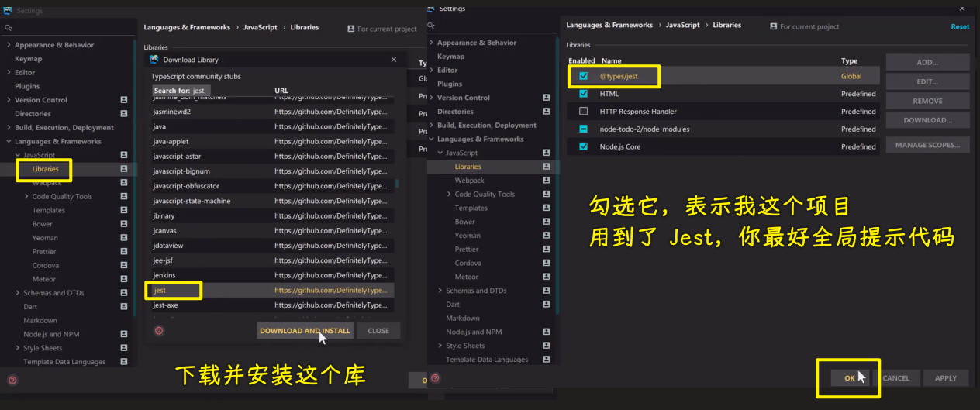This screenshot has height=410, width=980.
Task: Click the red help icon in Download Library dialog
Action: coord(159,331)
